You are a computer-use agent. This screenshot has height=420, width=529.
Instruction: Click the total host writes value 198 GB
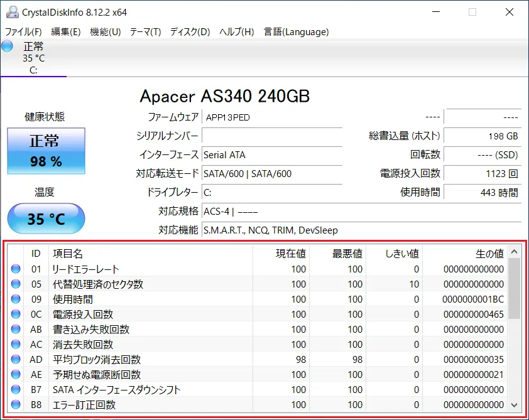(483, 136)
